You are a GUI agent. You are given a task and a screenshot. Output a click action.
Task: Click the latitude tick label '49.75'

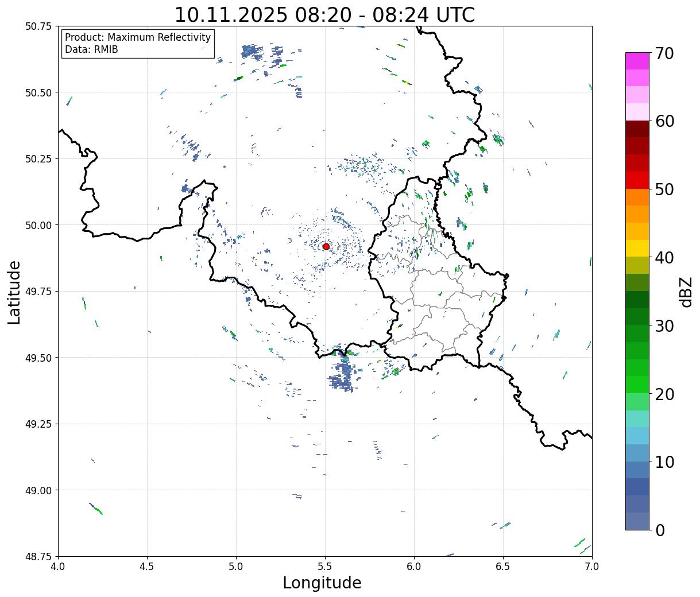coord(39,292)
